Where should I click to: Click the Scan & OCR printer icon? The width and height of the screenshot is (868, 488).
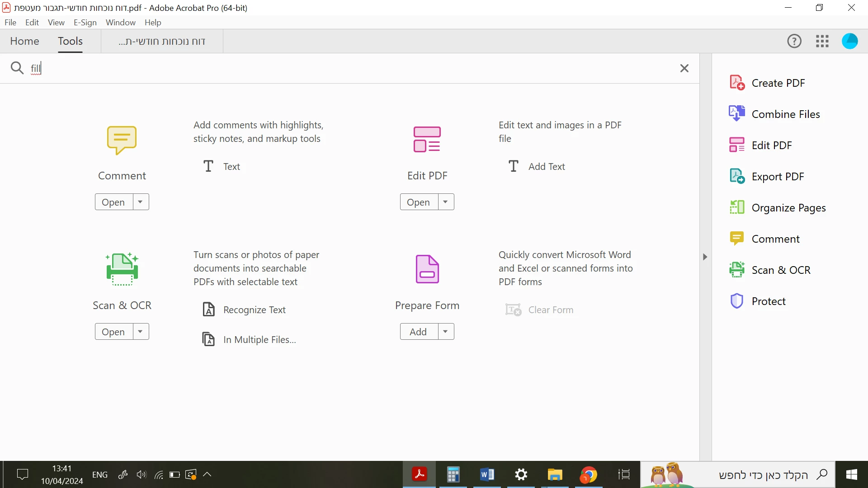122,269
